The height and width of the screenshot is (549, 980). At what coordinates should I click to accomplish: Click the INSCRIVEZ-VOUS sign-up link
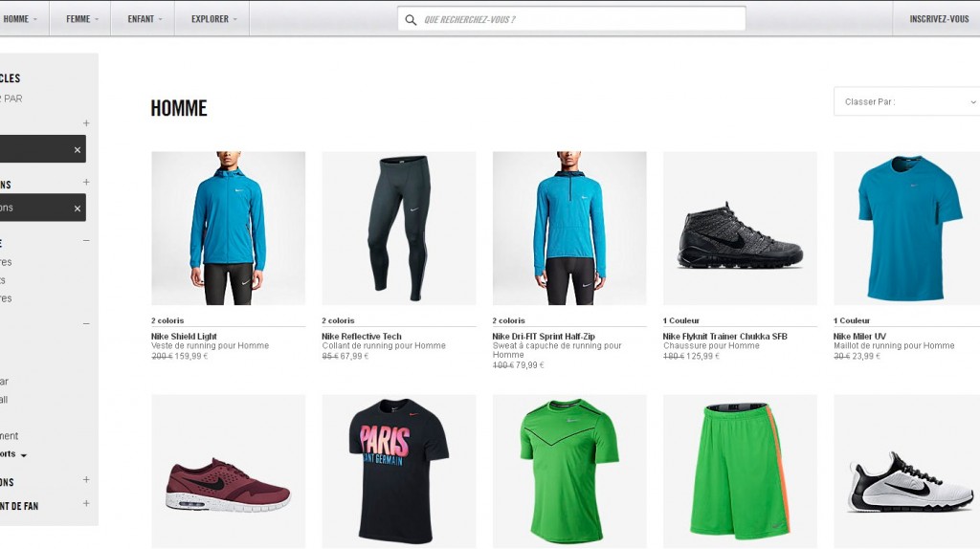[939, 19]
